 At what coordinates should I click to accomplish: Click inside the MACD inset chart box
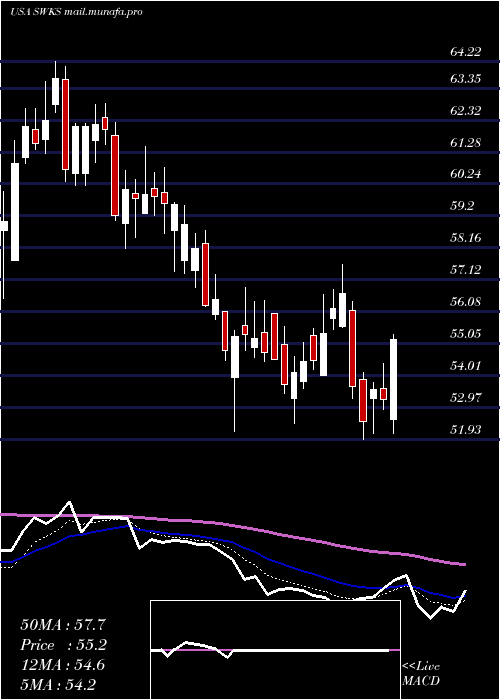coord(275,650)
